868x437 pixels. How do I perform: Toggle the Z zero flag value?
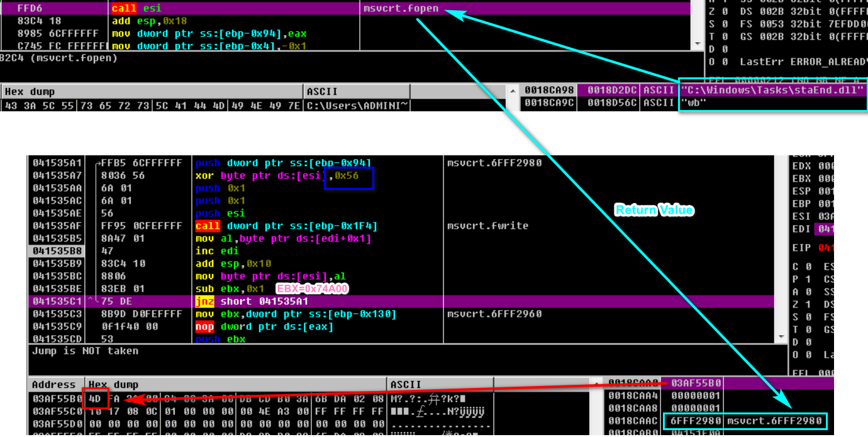click(808, 304)
